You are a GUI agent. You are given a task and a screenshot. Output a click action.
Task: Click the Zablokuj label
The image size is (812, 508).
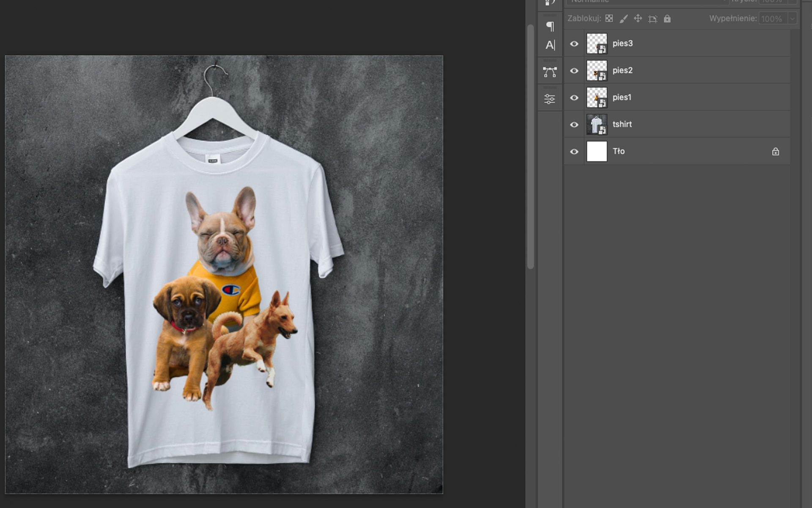584,19
